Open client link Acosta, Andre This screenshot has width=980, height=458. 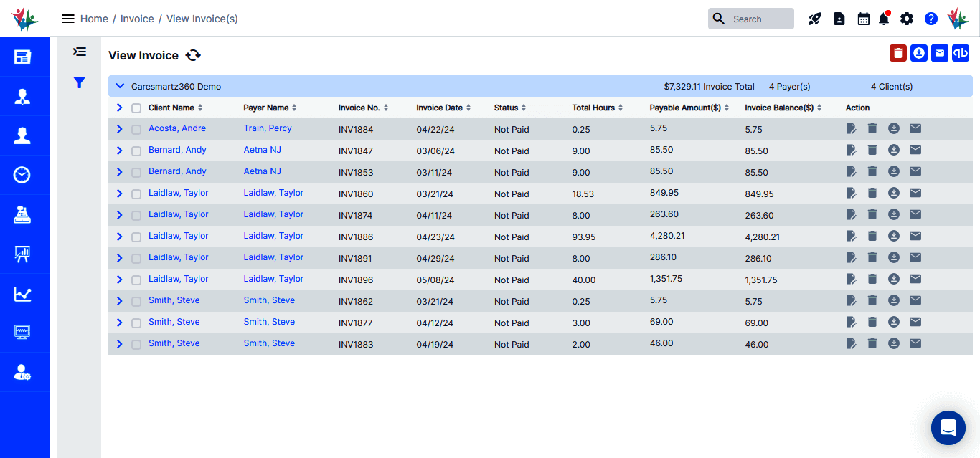(177, 129)
